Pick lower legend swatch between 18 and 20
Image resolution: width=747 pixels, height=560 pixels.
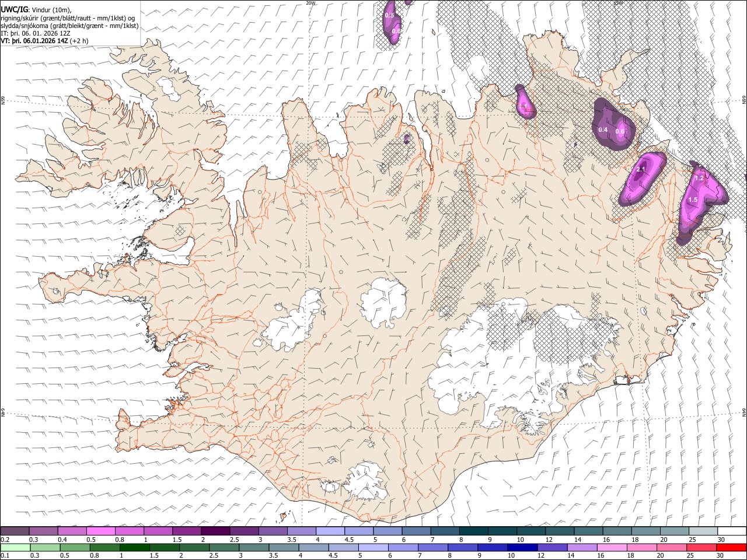pyautogui.click(x=641, y=547)
